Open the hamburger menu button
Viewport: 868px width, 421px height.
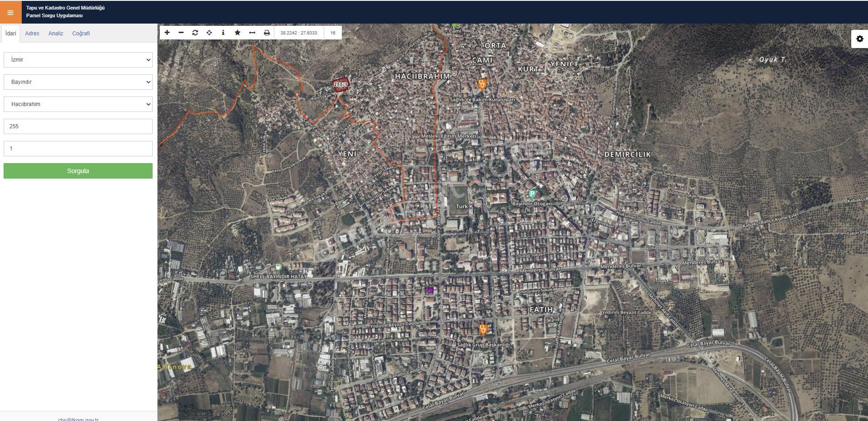point(10,12)
